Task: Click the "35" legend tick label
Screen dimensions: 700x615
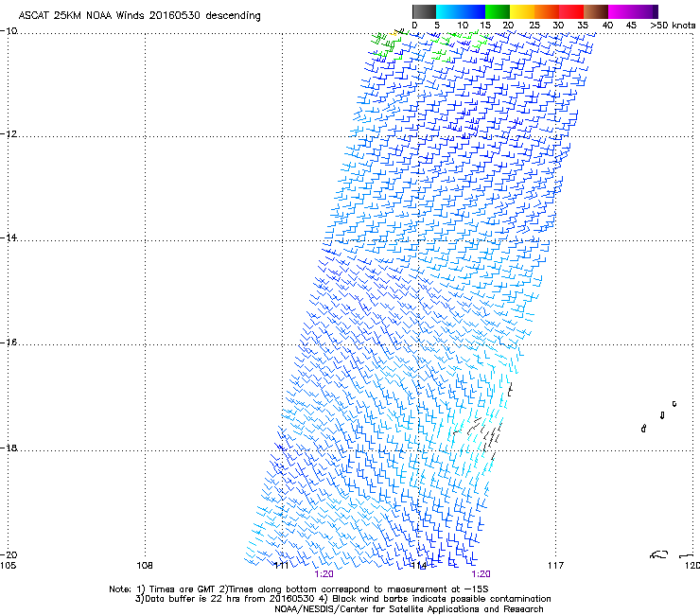Action: point(583,26)
